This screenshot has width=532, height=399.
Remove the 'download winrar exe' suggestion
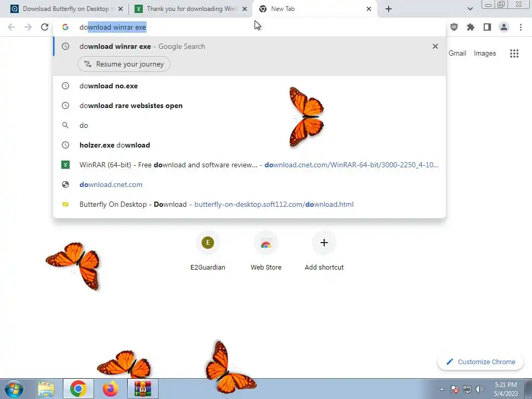(x=435, y=46)
